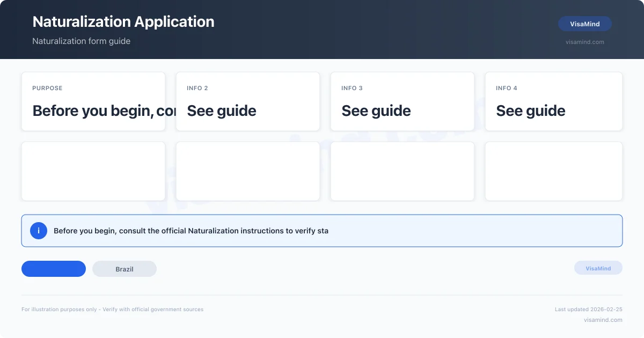Open the visamind.com link under the header badge
The image size is (644, 338).
[x=585, y=42]
